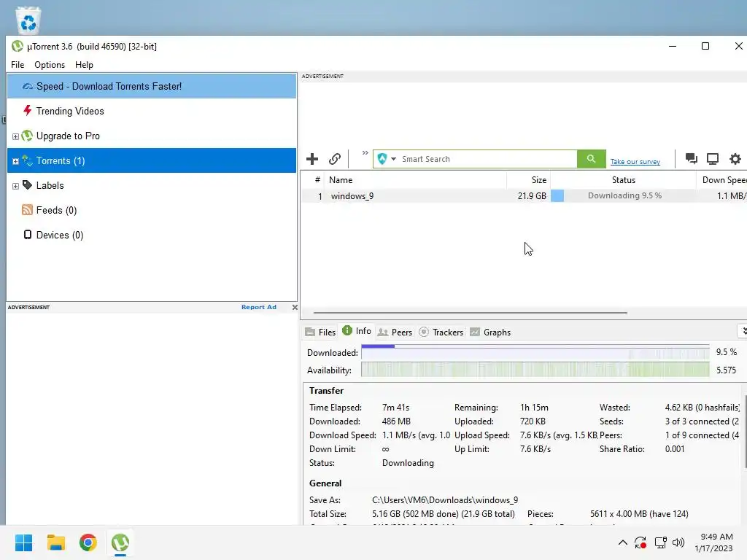Open the File menu
The height and width of the screenshot is (560, 747).
coord(18,65)
